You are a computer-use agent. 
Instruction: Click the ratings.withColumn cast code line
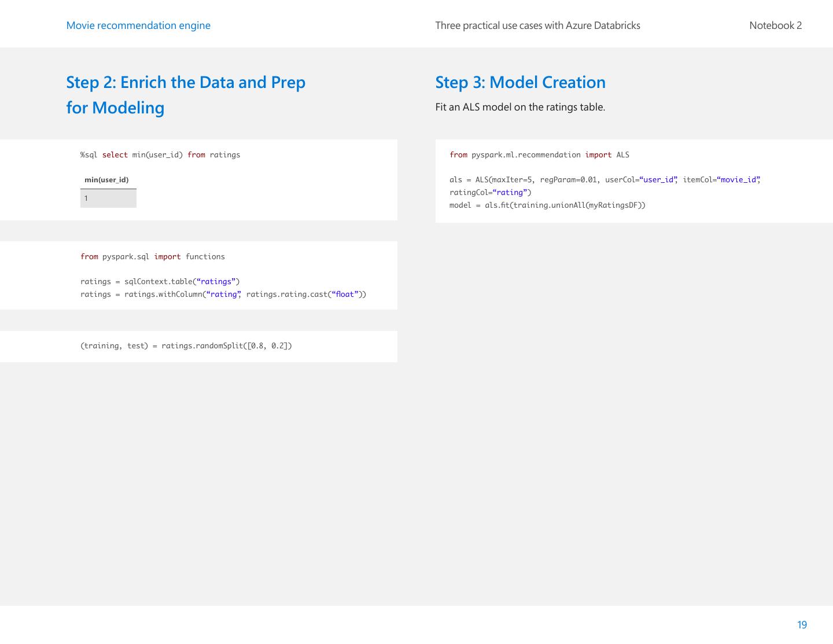[223, 295]
